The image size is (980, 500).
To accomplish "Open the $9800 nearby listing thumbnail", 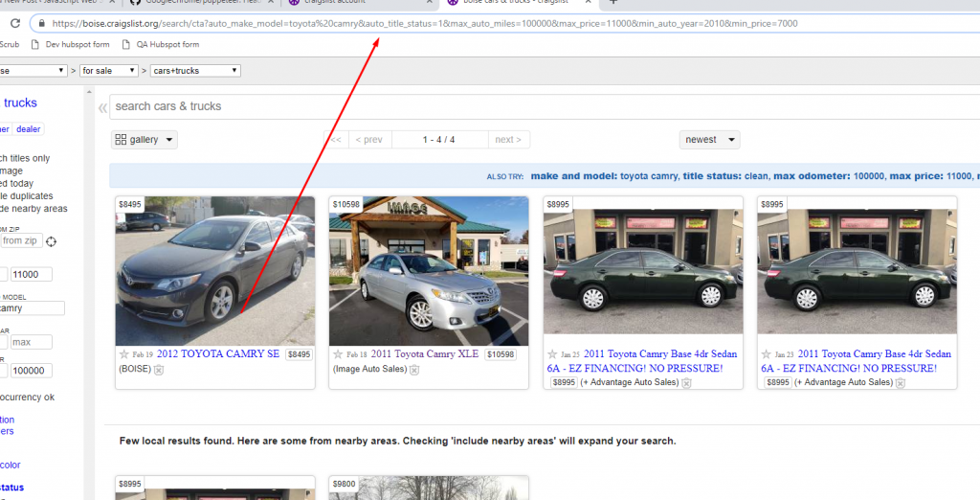I will (429, 489).
